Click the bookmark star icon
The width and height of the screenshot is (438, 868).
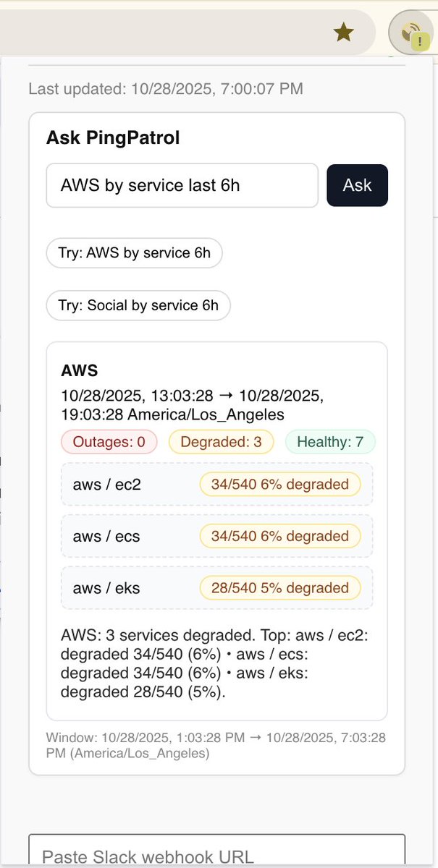click(343, 31)
